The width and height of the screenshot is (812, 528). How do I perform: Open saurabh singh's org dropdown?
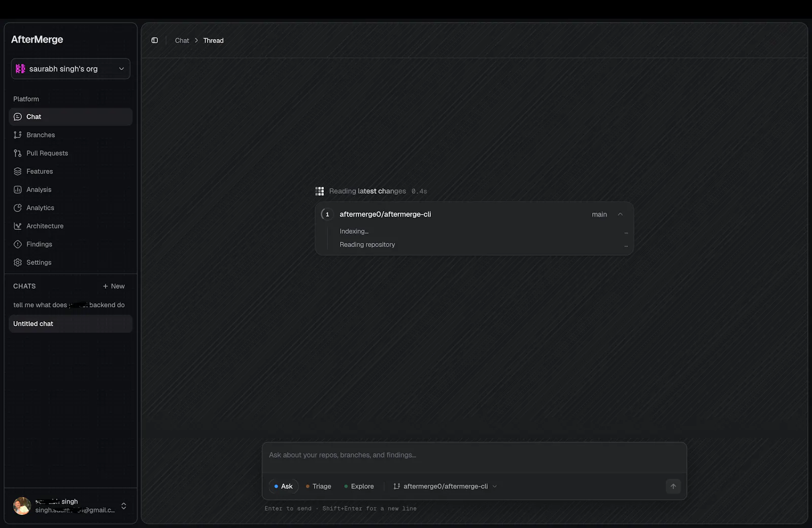click(71, 69)
